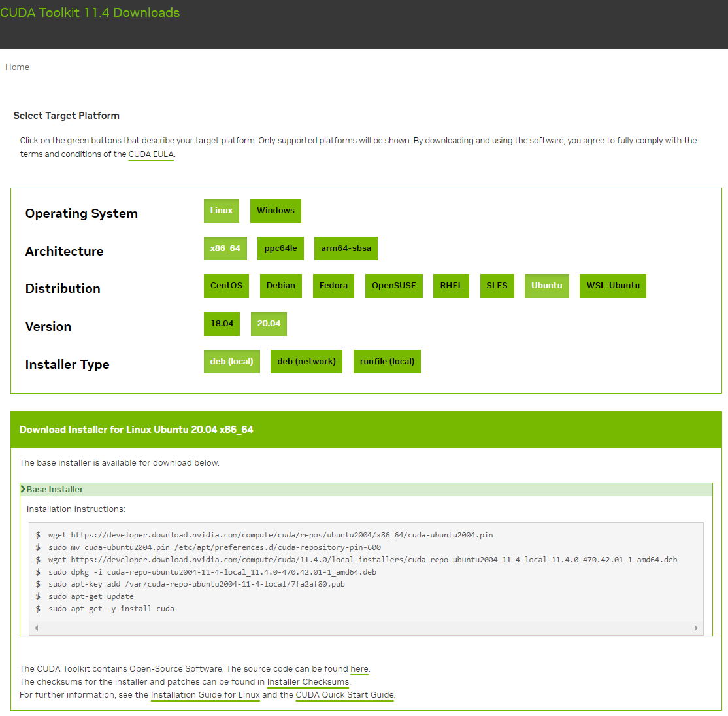Click the Architecture label

65,251
